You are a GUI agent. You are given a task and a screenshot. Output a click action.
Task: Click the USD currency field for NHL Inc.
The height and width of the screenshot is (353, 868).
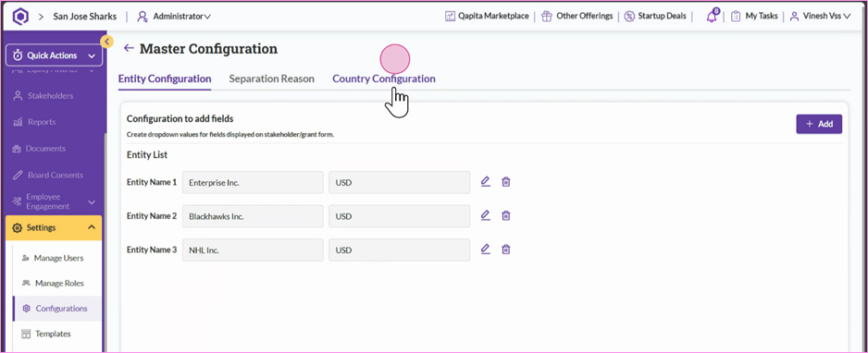click(399, 250)
